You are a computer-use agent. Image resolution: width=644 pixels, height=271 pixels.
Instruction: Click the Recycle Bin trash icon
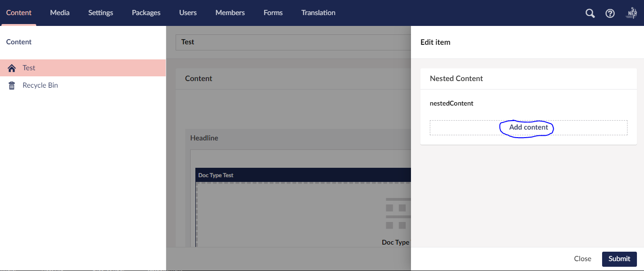coord(12,86)
